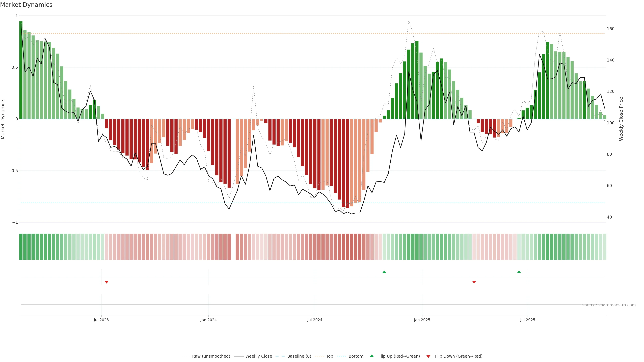
Task: Hide the Weekly Close line via legend
Action: (258, 356)
